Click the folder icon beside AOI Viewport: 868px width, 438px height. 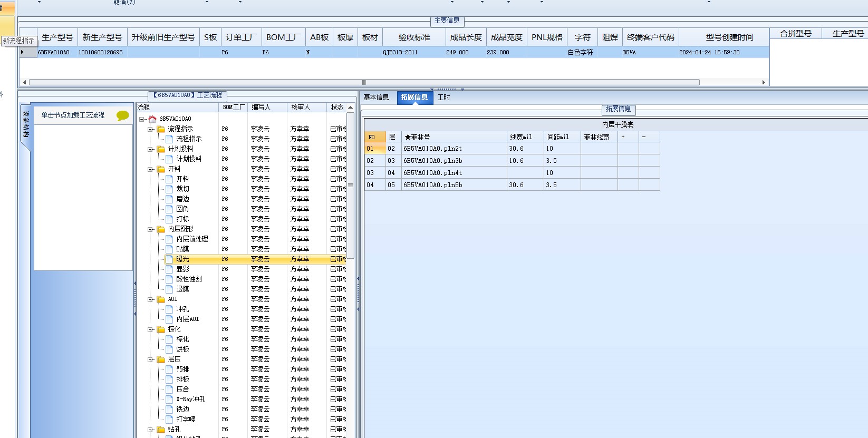coord(161,299)
